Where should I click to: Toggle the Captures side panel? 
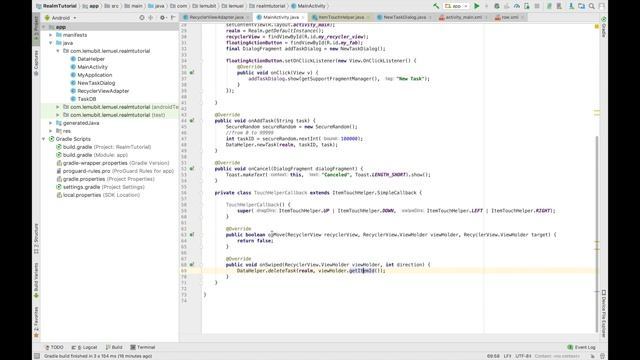pos(36,63)
